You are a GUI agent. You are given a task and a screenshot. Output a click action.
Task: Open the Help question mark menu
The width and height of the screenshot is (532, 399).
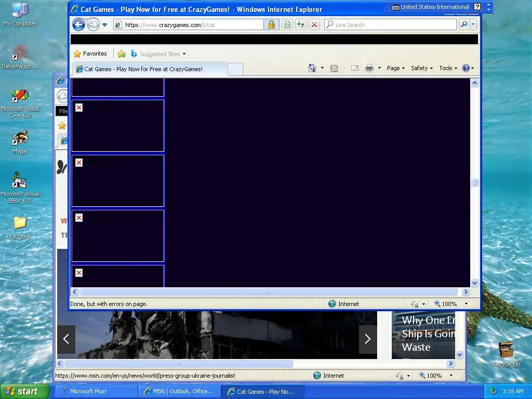pyautogui.click(x=468, y=68)
